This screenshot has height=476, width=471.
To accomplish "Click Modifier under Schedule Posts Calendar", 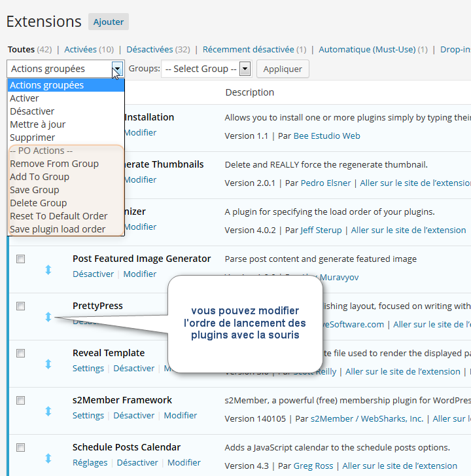I will pos(184,462).
